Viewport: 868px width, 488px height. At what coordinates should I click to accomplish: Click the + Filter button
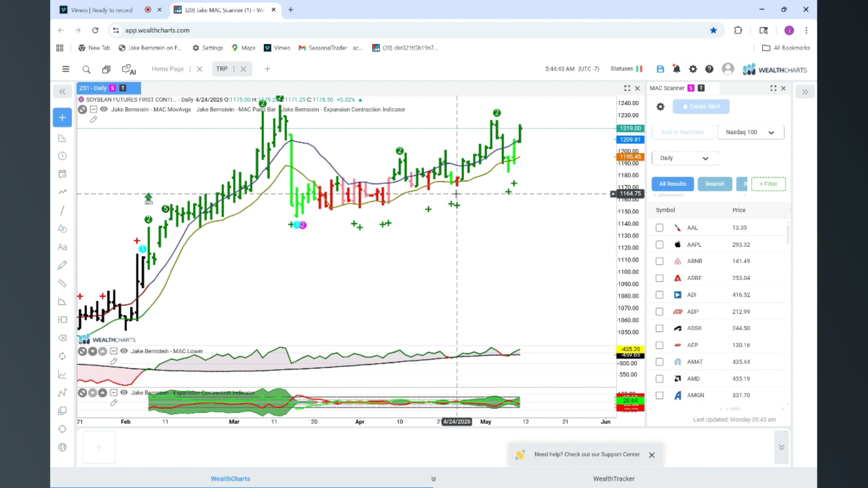point(768,184)
